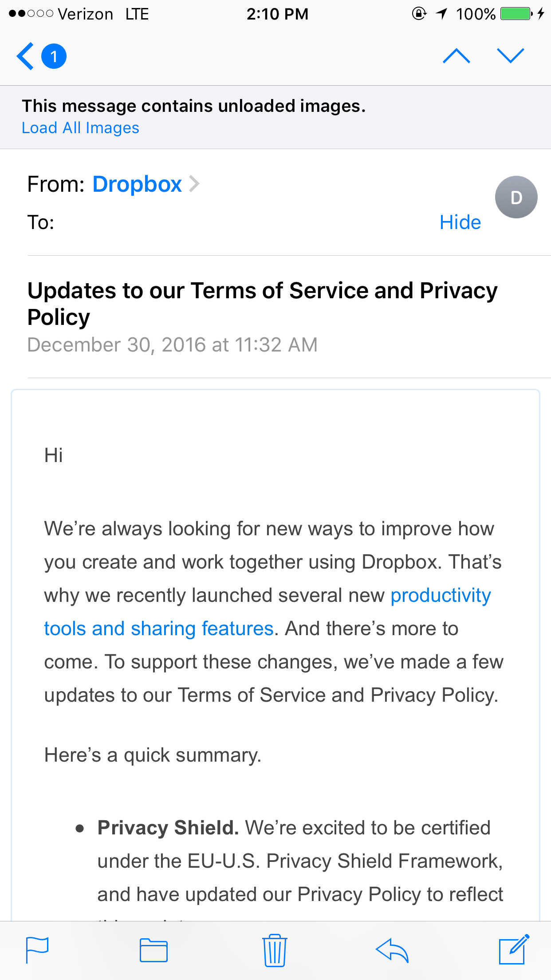Tap the back arrow to the inbox

(25, 56)
